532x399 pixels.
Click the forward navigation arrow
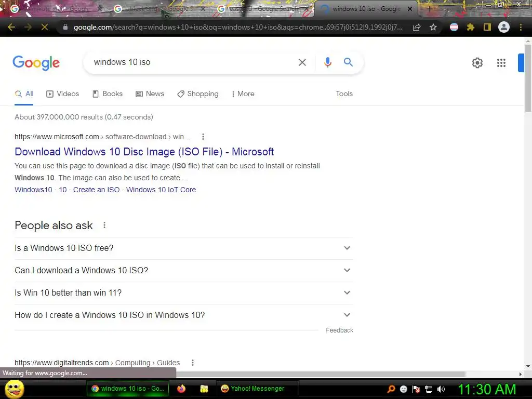28,27
